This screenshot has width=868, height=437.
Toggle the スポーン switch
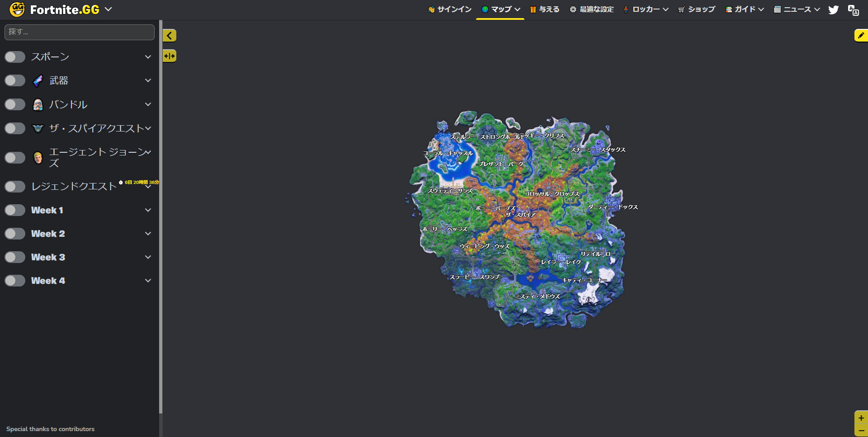point(15,57)
